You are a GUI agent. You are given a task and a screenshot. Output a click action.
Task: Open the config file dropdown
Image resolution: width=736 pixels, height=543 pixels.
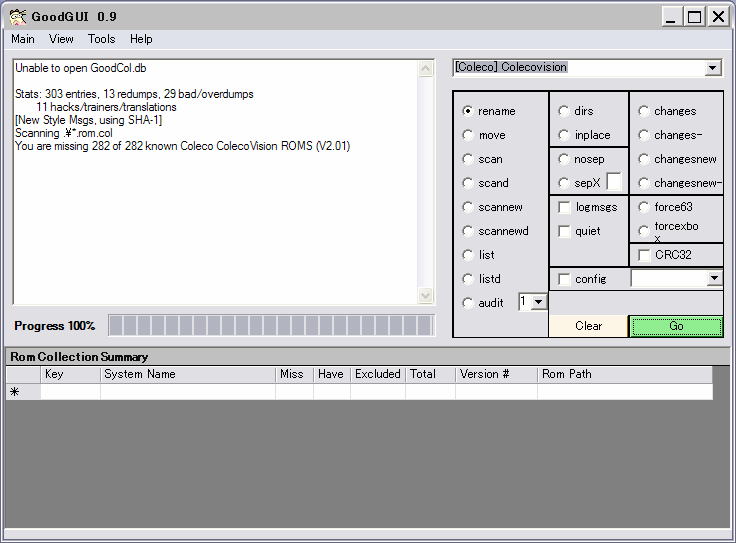pyautogui.click(x=714, y=279)
